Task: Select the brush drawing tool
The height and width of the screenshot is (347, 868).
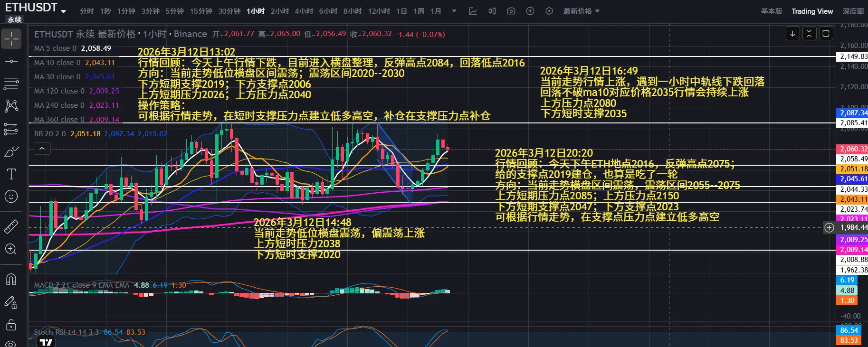Action: (11, 151)
